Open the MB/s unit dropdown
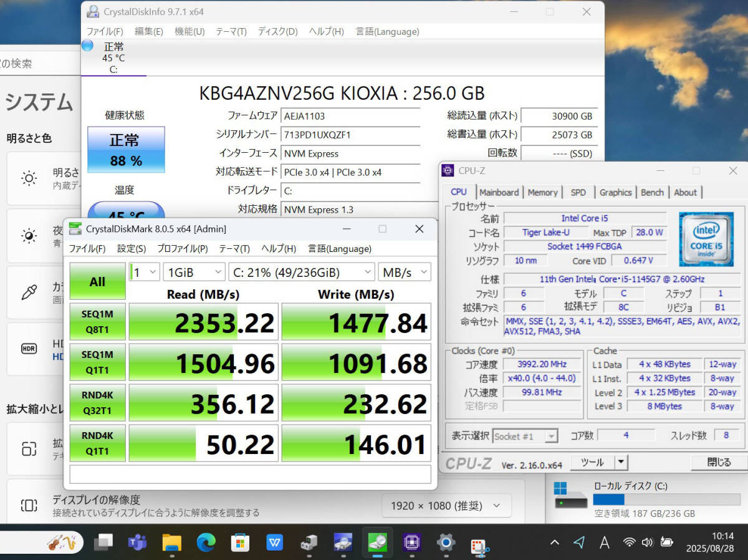This screenshot has height=560, width=748. pyautogui.click(x=405, y=273)
